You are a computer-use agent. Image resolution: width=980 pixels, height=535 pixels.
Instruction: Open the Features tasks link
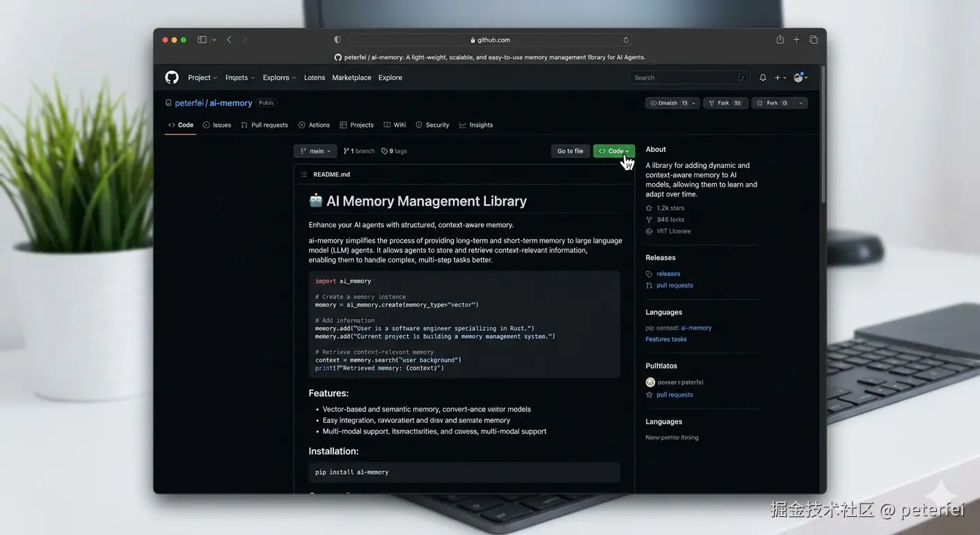coord(666,339)
